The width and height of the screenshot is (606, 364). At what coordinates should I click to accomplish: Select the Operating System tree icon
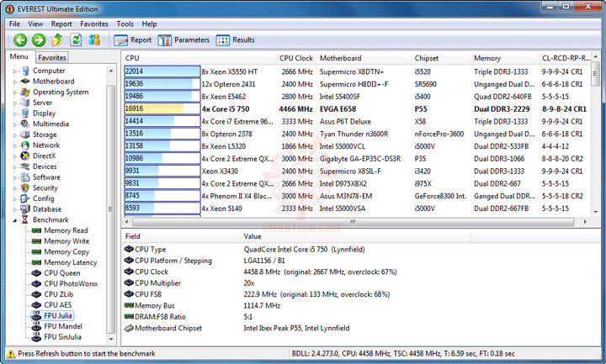(25, 92)
